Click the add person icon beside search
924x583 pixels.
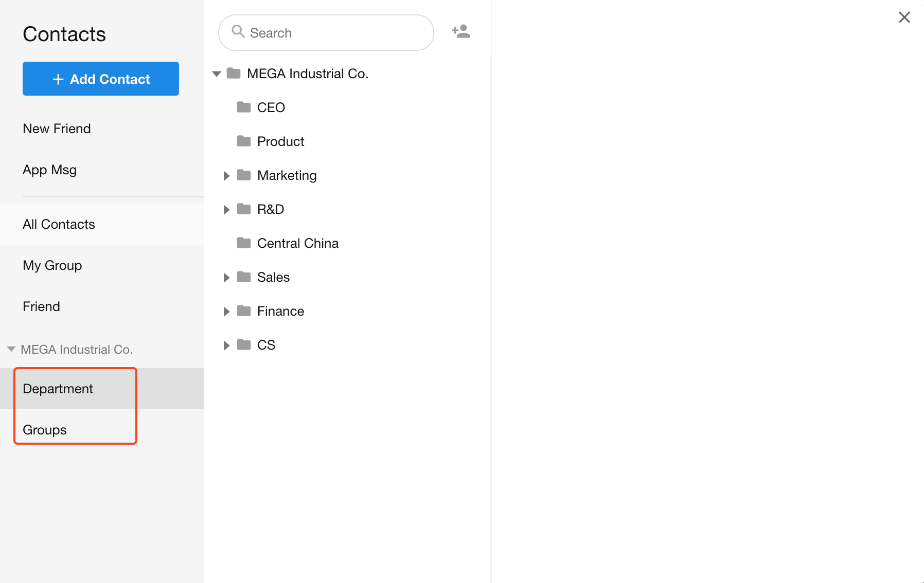point(461,32)
